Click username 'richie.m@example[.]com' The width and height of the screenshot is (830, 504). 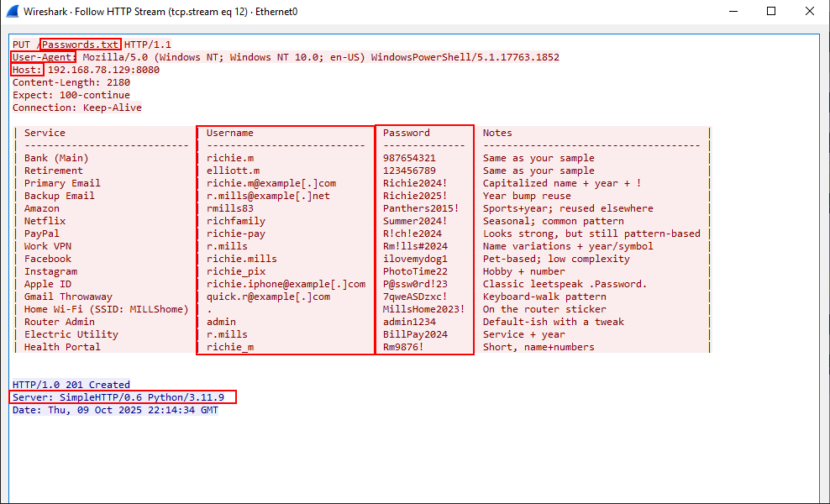tap(271, 183)
